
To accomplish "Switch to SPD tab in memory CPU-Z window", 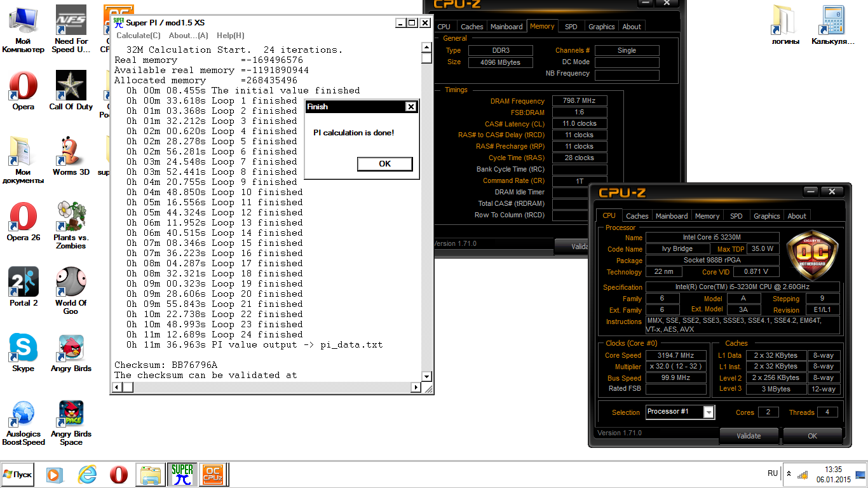I will [571, 27].
